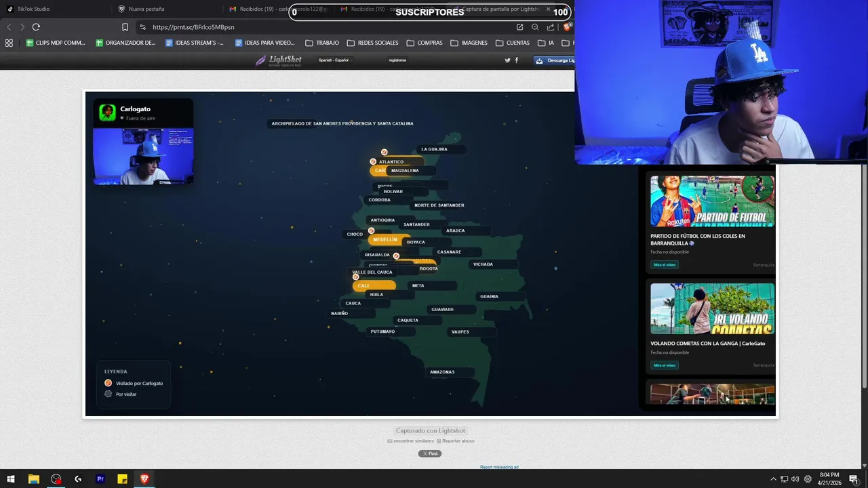This screenshot has height=488, width=868.
Task: Open the IDEAS PARA VIDEO... bookmark
Action: coord(264,43)
